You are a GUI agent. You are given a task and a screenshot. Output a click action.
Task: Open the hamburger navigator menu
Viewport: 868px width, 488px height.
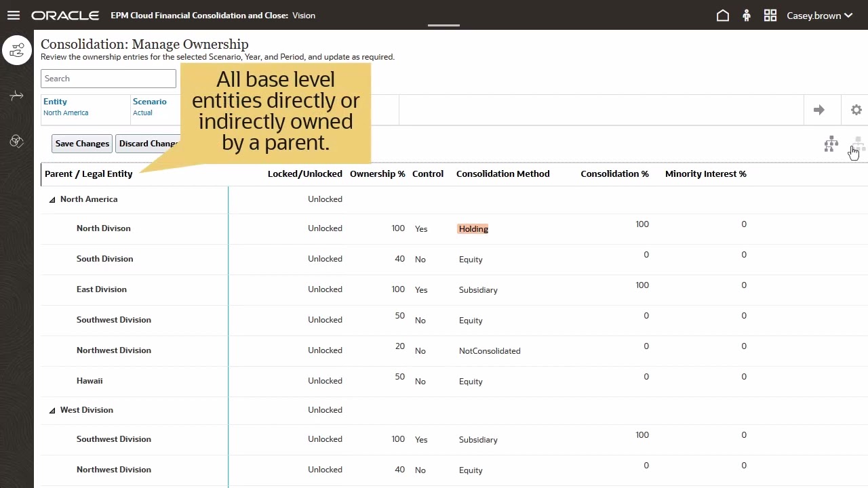[14, 15]
